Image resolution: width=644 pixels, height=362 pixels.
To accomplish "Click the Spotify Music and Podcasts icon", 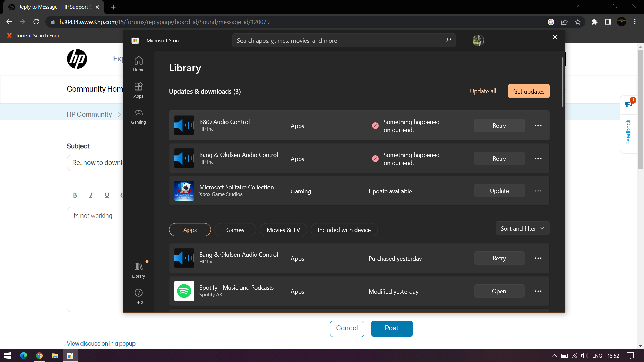I will 184,290.
